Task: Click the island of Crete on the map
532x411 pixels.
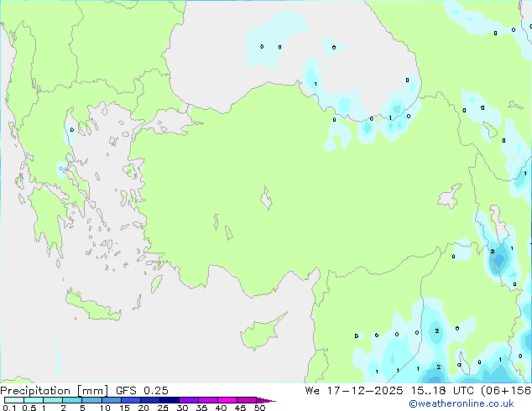Action: pos(91,305)
